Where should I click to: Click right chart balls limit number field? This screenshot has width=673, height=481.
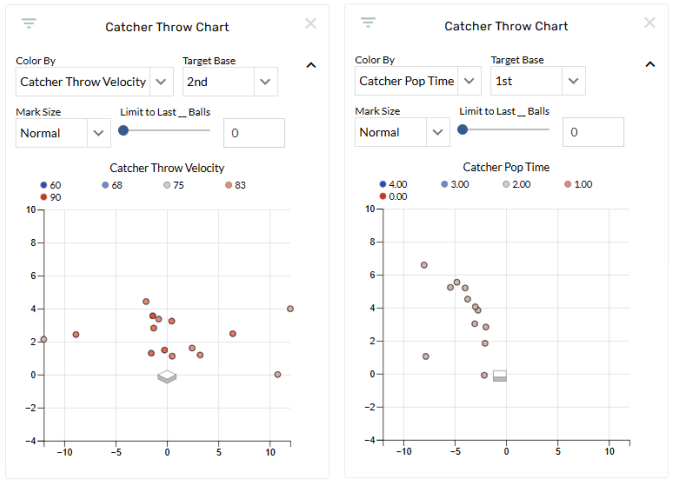click(x=593, y=132)
